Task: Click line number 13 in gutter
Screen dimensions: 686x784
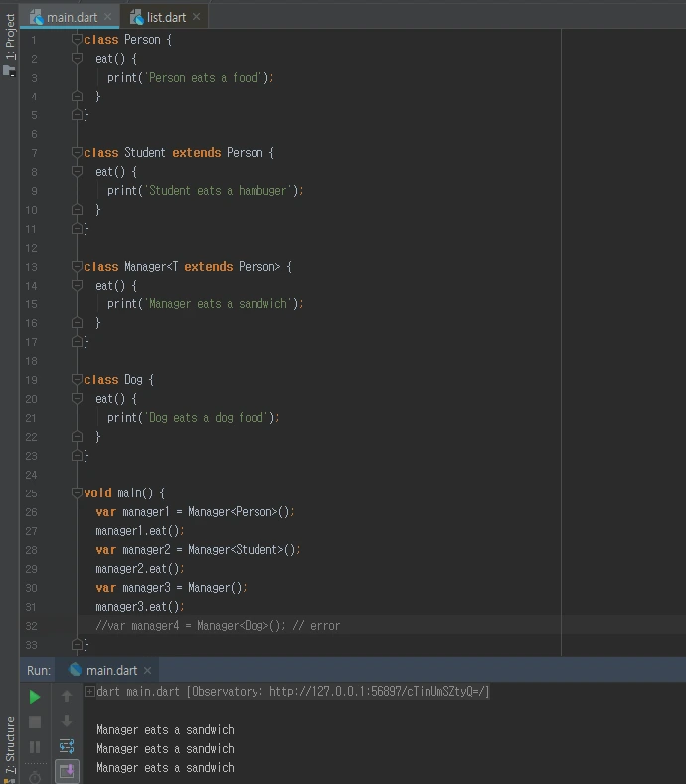Action: click(32, 267)
